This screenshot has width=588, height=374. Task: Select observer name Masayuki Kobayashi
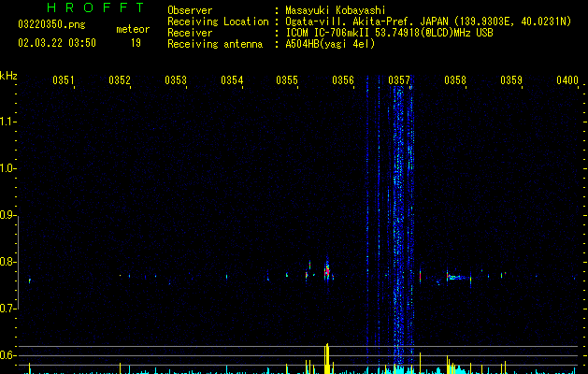(x=336, y=10)
